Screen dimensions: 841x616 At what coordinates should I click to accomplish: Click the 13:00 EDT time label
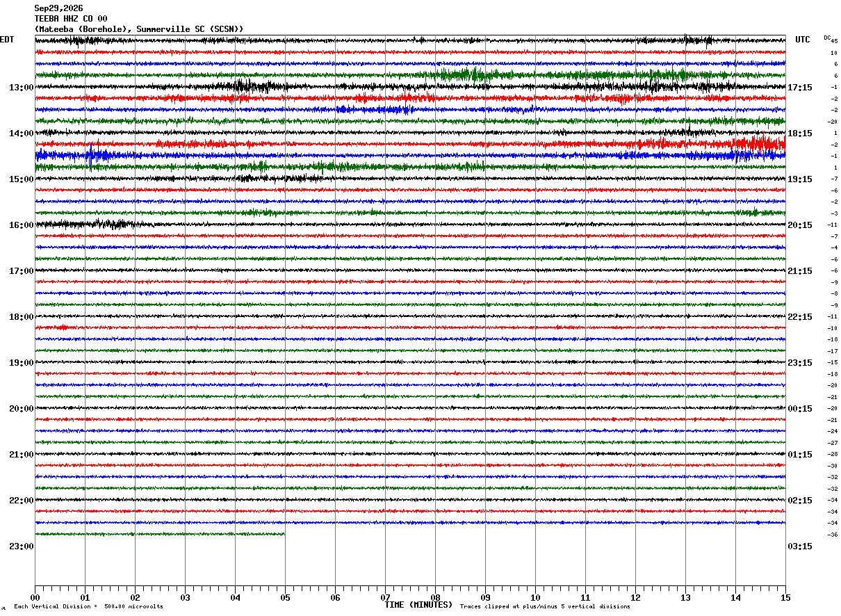click(21, 88)
